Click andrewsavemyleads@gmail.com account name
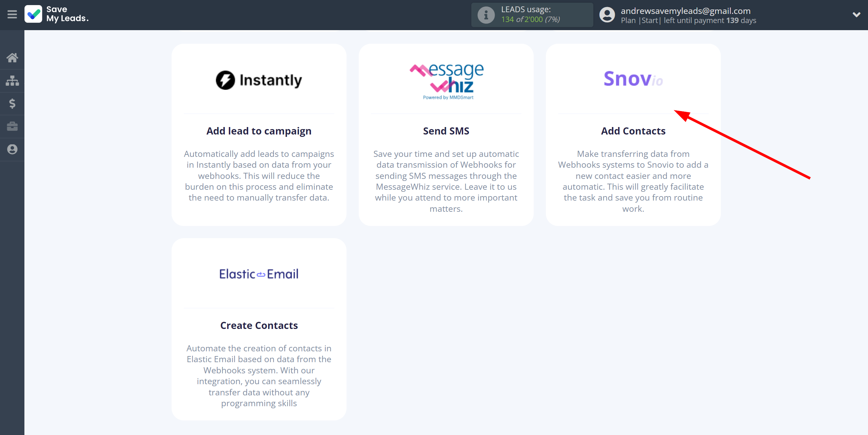 pos(689,9)
